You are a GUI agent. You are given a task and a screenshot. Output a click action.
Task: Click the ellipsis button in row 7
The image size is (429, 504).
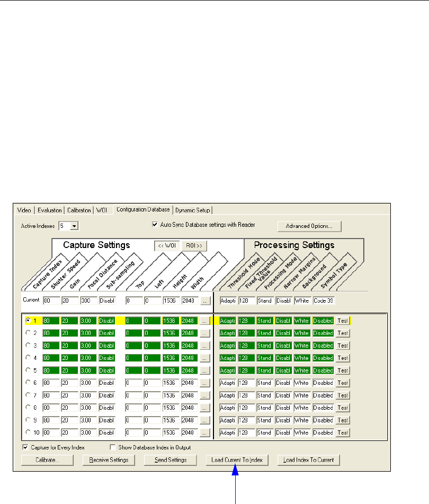click(x=204, y=396)
